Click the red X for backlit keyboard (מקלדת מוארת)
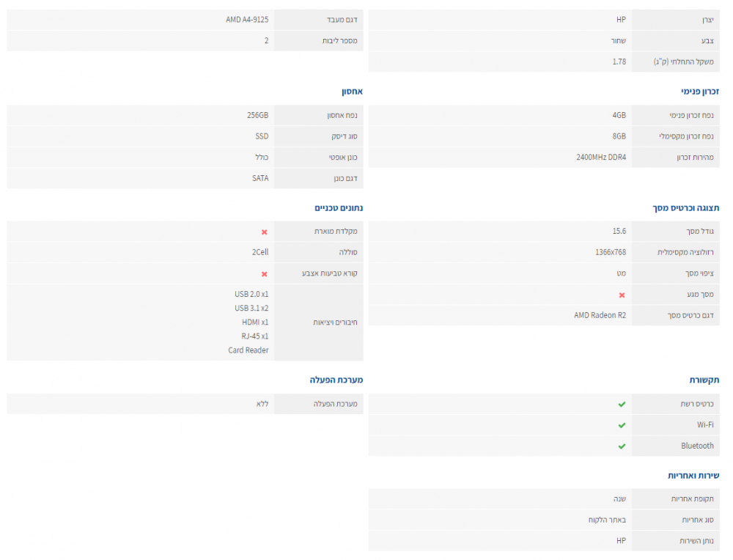 point(265,232)
